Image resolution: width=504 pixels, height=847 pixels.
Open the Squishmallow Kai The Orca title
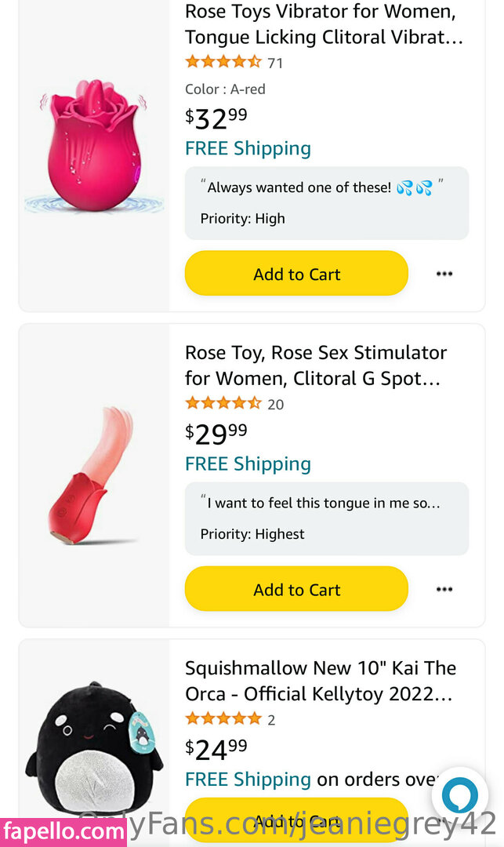pos(320,681)
